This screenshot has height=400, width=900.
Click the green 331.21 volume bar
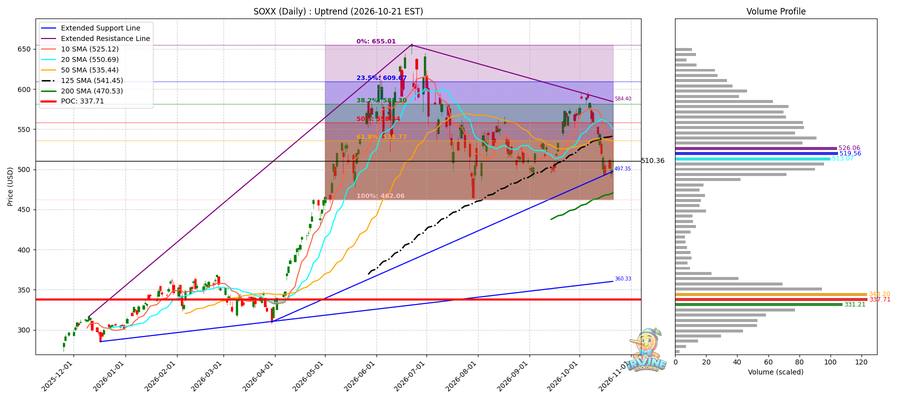(759, 305)
